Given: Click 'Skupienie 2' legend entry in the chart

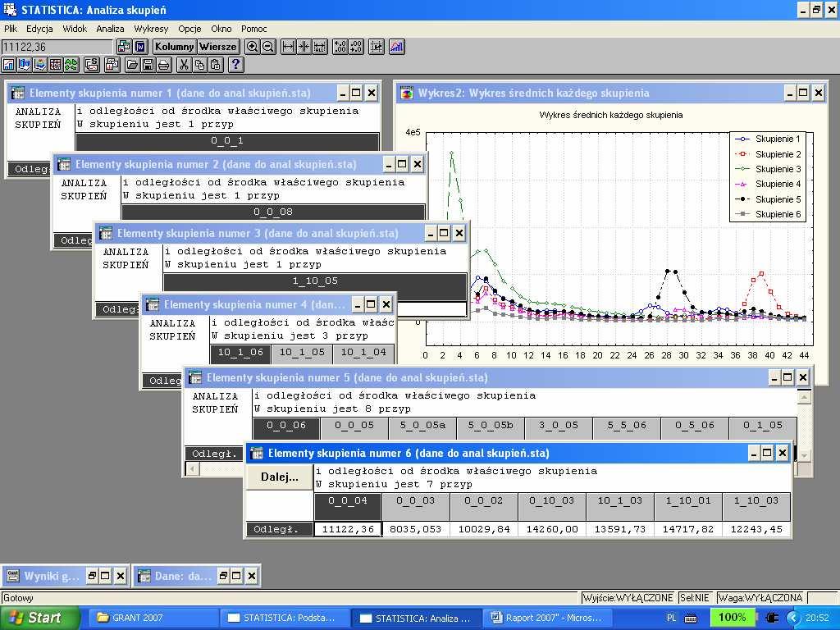Looking at the screenshot, I should click(x=768, y=154).
